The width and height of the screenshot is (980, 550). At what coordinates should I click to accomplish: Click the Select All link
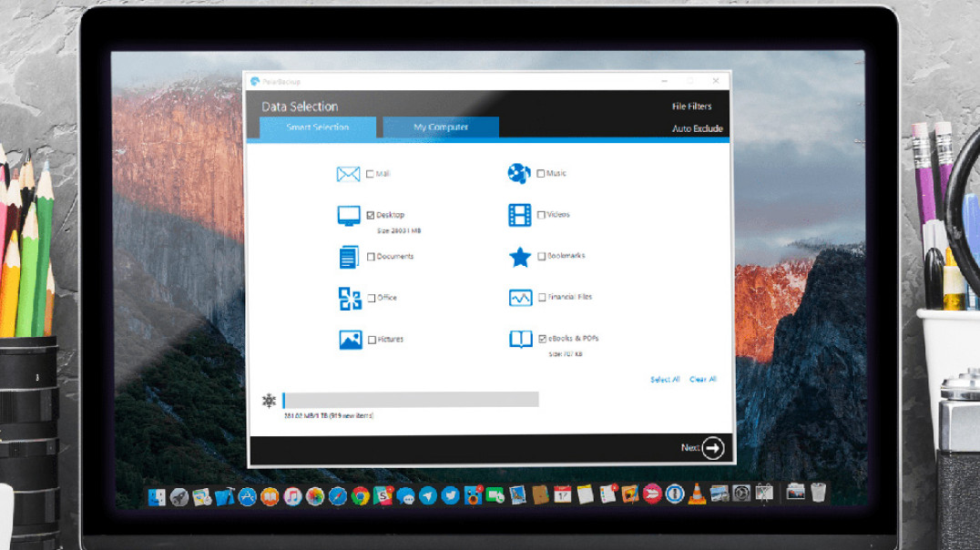pos(665,380)
